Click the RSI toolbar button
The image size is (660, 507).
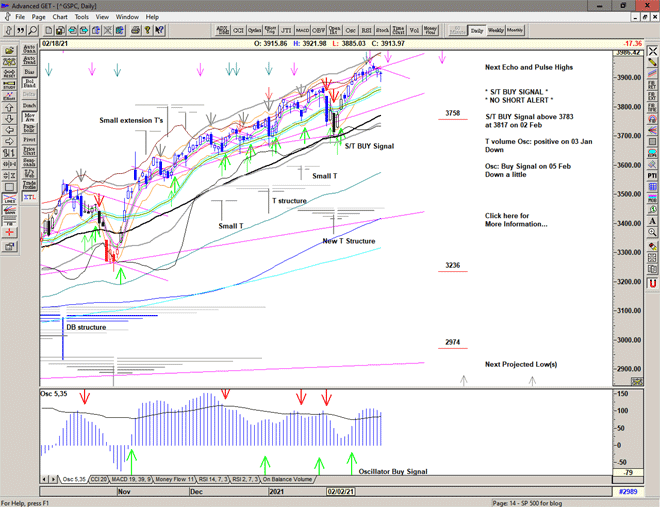coord(365,31)
